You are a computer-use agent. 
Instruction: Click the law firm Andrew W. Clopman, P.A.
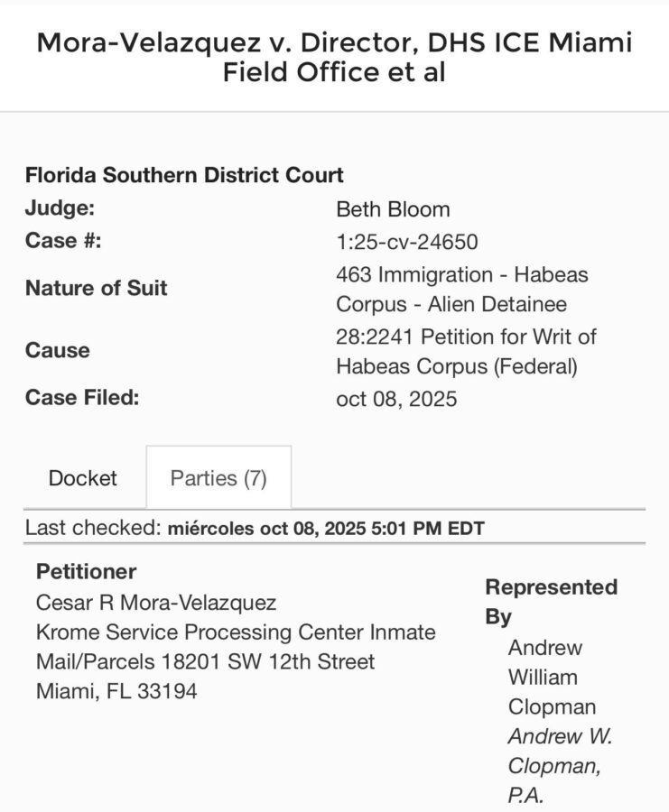(560, 766)
